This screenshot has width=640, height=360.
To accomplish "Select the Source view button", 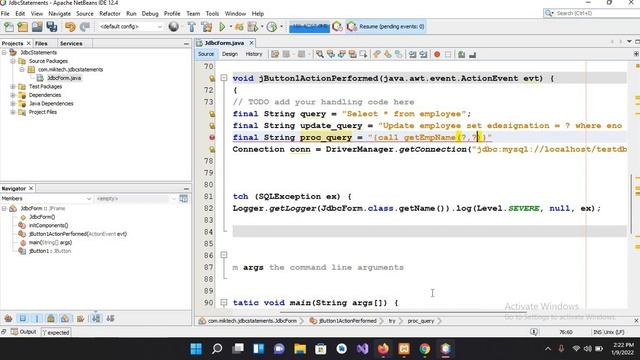I will click(206, 54).
